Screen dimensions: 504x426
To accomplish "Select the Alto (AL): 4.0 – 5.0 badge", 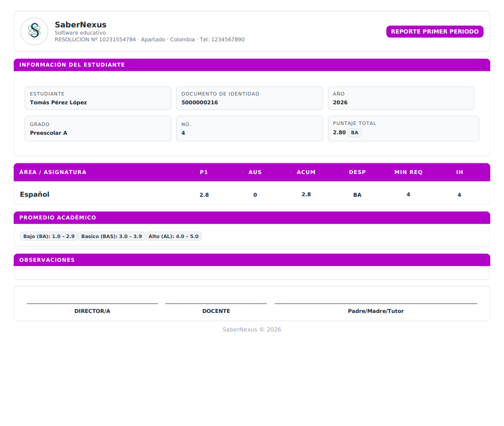I will [173, 236].
